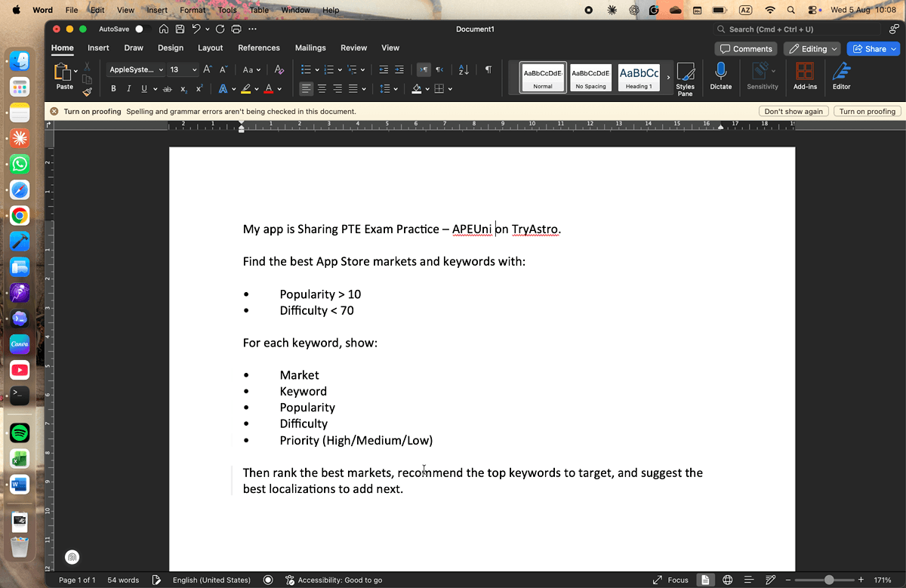The height and width of the screenshot is (588, 906).
Task: Apply yellow text highlight color
Action: click(x=245, y=88)
